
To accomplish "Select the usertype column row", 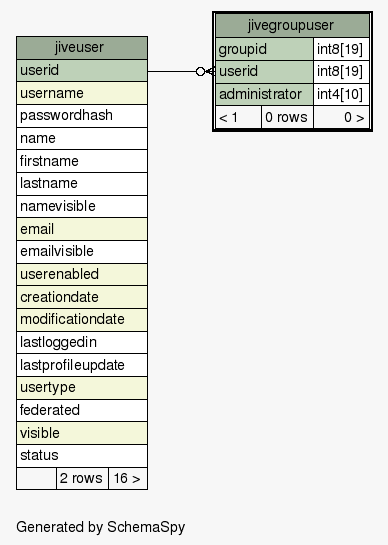I will click(82, 388).
